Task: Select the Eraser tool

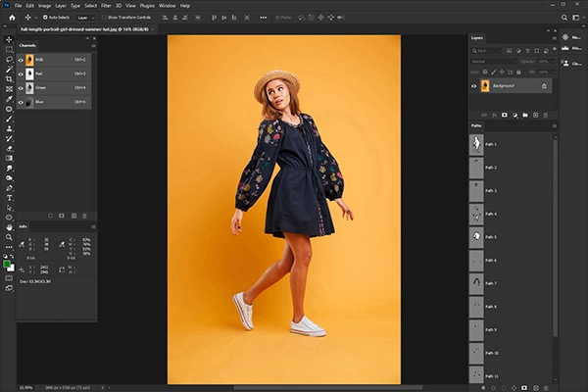Action: [x=9, y=149]
